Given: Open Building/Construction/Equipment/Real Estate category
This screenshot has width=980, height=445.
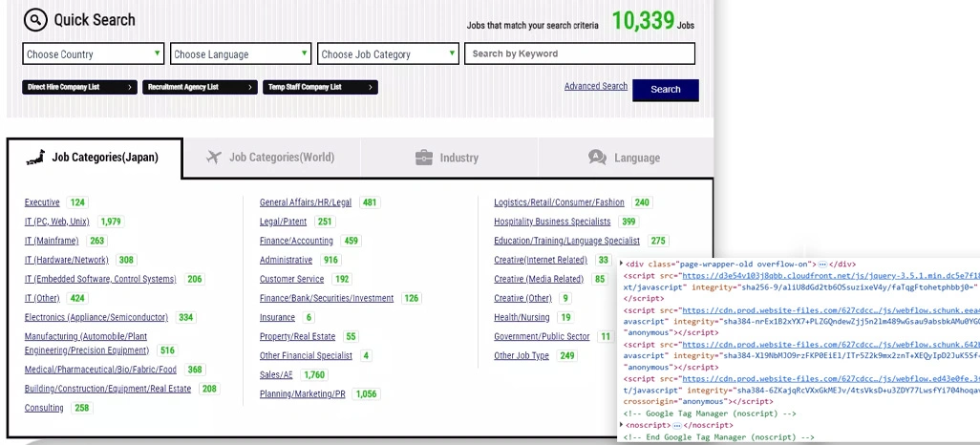Looking at the screenshot, I should [x=108, y=389].
